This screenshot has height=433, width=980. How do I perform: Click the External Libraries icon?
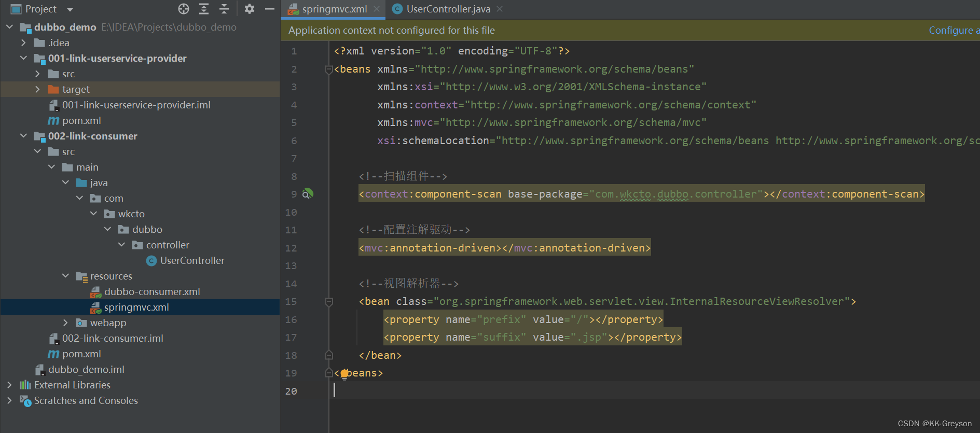(x=25, y=385)
